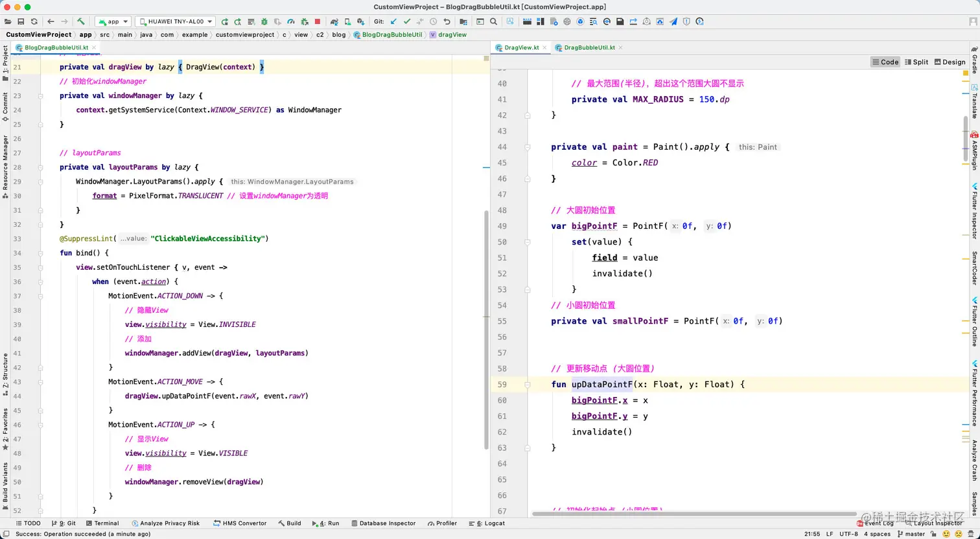Viewport: 980px width, 539px height.
Task: Switch editor to Code view
Action: (885, 62)
